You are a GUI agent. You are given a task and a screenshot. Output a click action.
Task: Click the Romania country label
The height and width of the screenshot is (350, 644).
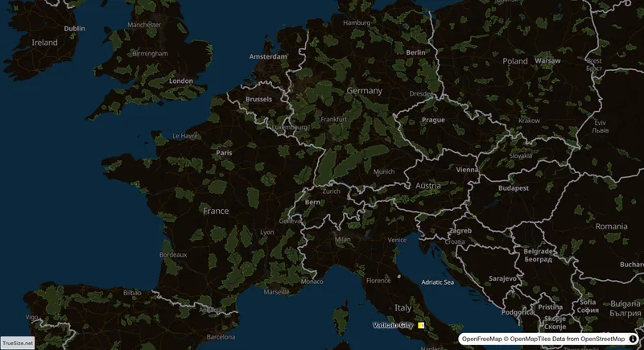612,227
